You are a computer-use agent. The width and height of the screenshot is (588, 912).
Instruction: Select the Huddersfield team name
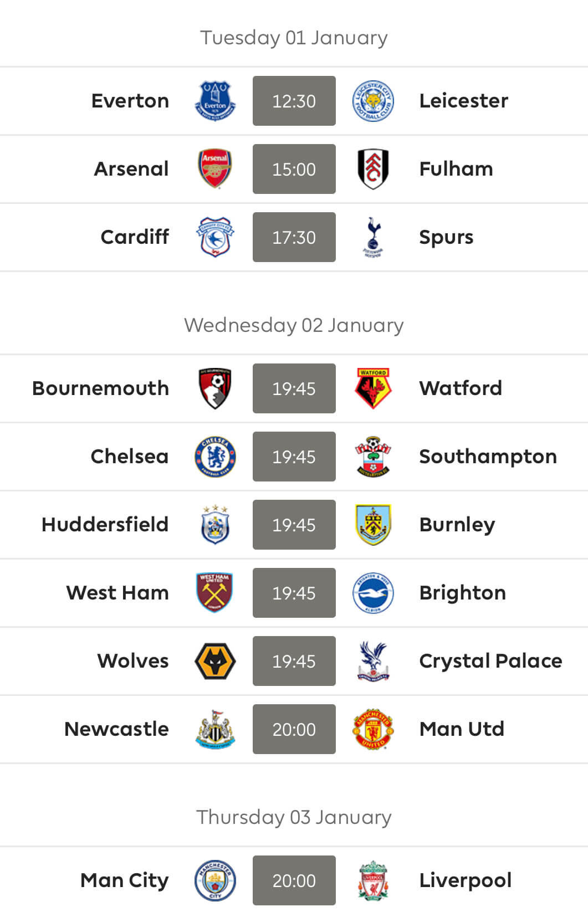[x=105, y=525]
